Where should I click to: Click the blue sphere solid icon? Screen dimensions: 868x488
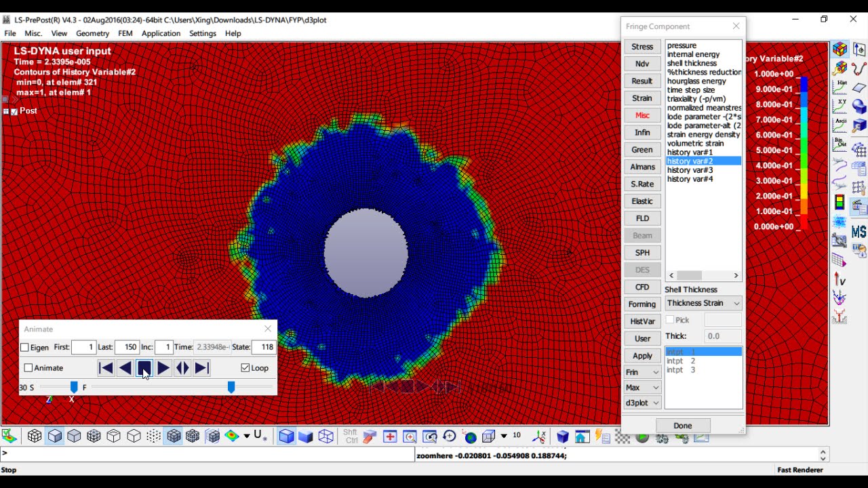(859, 106)
